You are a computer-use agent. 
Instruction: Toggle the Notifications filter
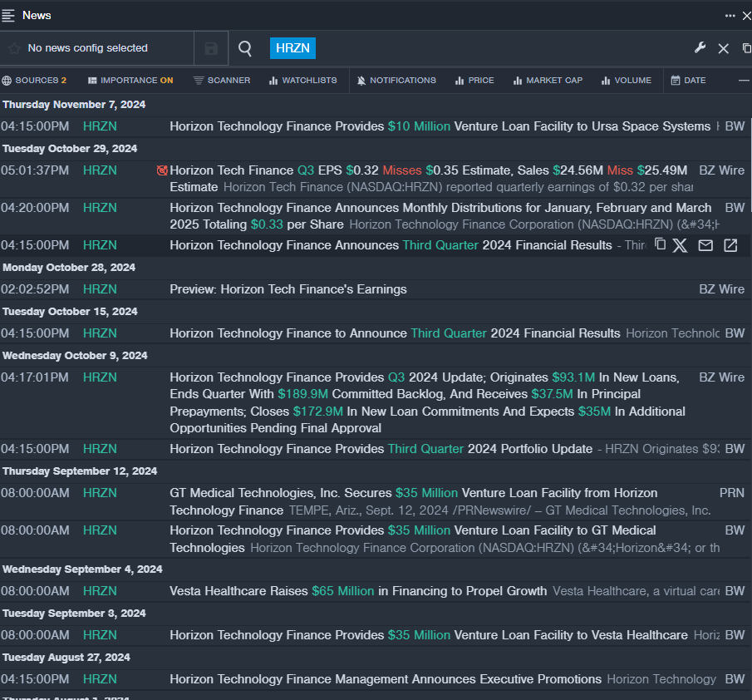(396, 81)
